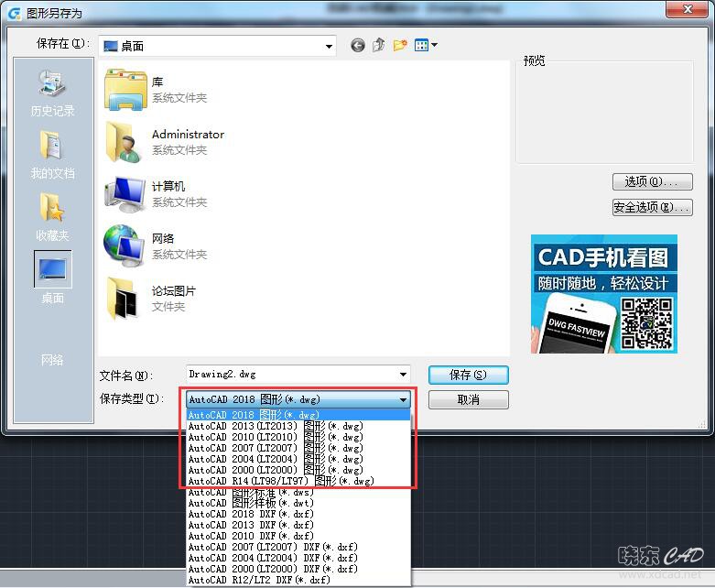Image resolution: width=715 pixels, height=588 pixels.
Task: Select AutoCAD 2013 DXF (*.dxf) option
Action: coord(251,525)
